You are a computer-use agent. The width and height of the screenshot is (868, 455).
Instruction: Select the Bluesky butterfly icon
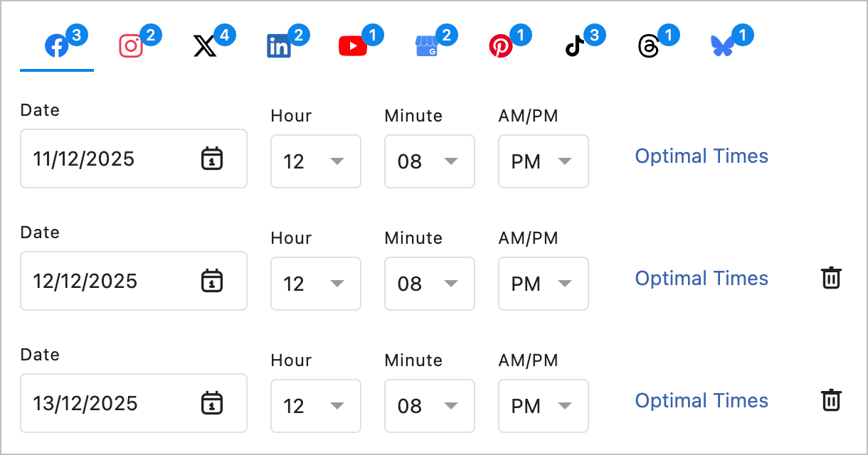(724, 45)
